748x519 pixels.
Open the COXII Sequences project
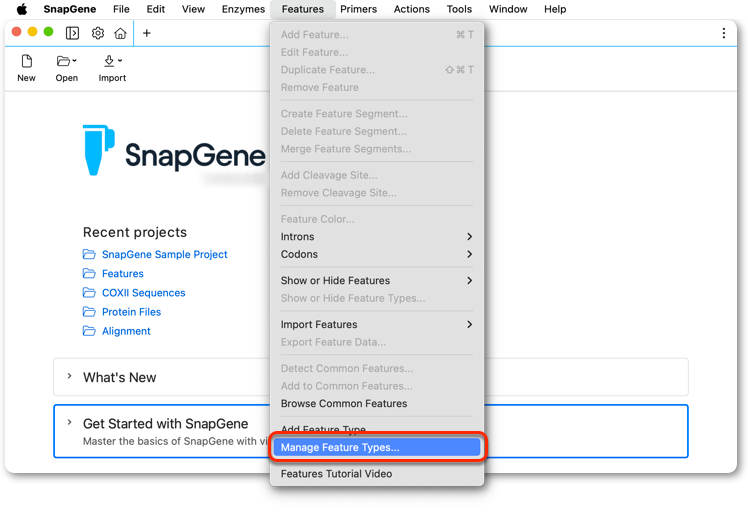[x=144, y=293]
